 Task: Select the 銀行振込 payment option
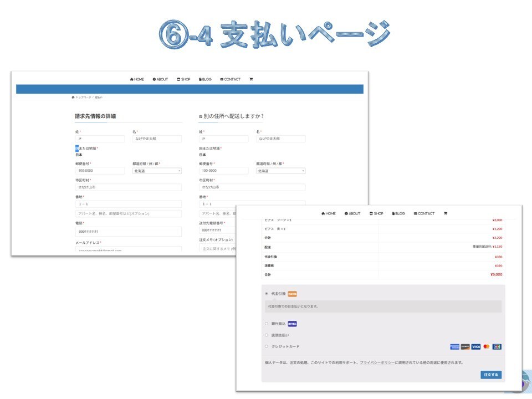[267, 324]
